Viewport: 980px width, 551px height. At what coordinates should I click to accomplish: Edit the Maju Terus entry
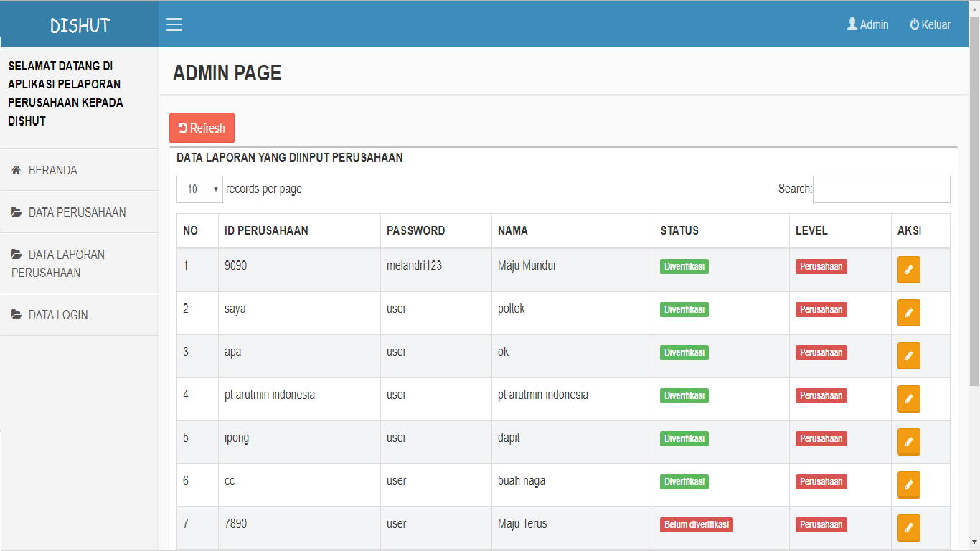point(908,528)
